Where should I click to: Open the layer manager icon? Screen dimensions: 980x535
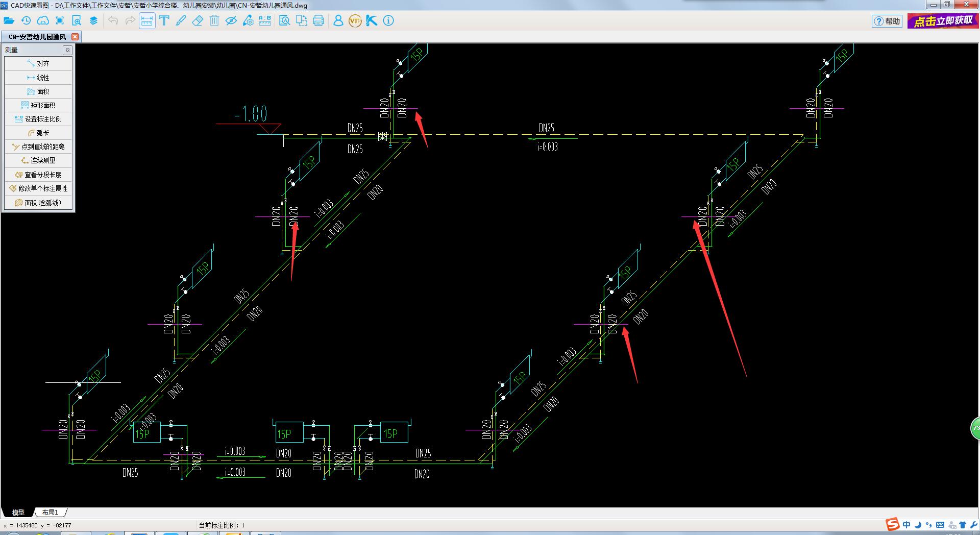(93, 21)
